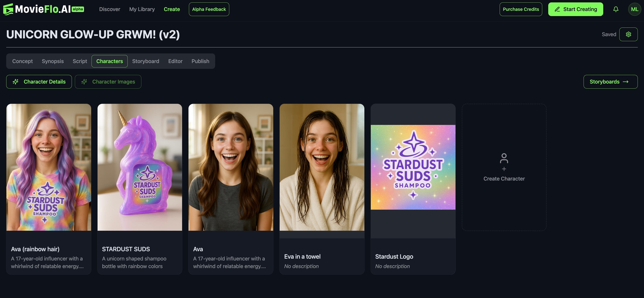Open project settings gear icon
Image resolution: width=644 pixels, height=298 pixels.
[628, 34]
